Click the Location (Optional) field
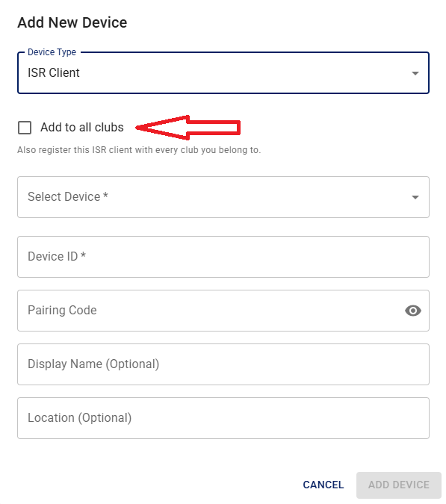This screenshot has width=446, height=504. point(223,418)
